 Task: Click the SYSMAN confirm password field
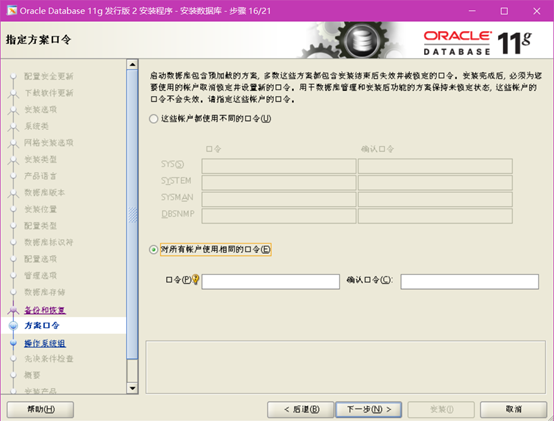pos(435,199)
